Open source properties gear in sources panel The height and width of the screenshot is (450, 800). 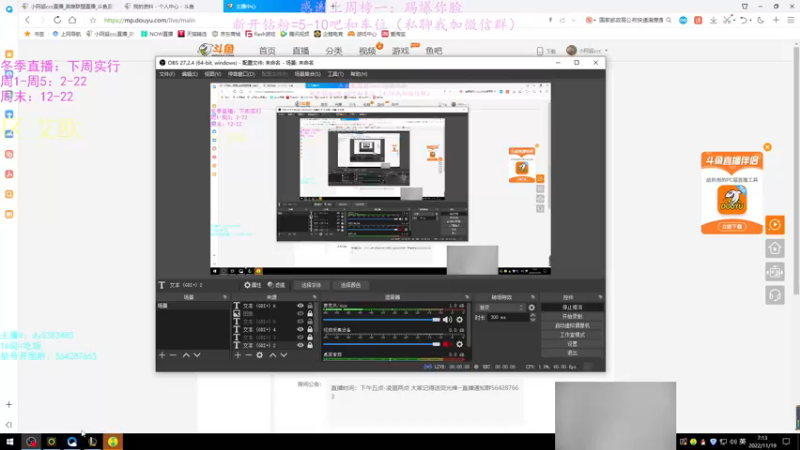(x=260, y=355)
